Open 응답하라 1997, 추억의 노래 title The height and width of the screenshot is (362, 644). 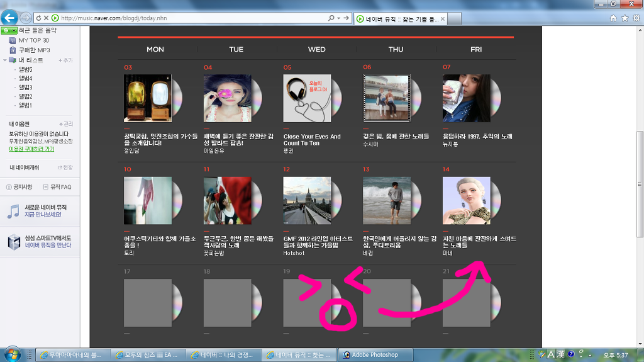(x=477, y=137)
